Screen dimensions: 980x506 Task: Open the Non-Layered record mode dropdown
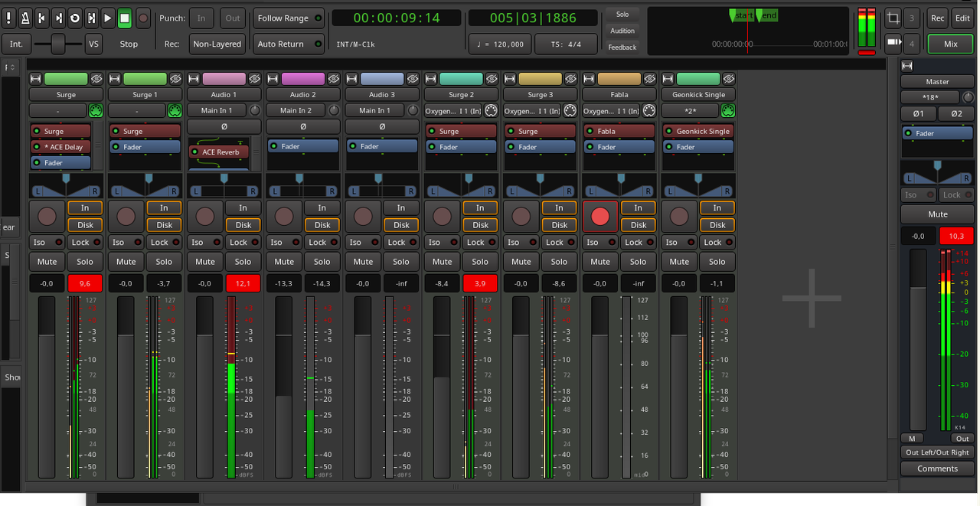click(217, 44)
